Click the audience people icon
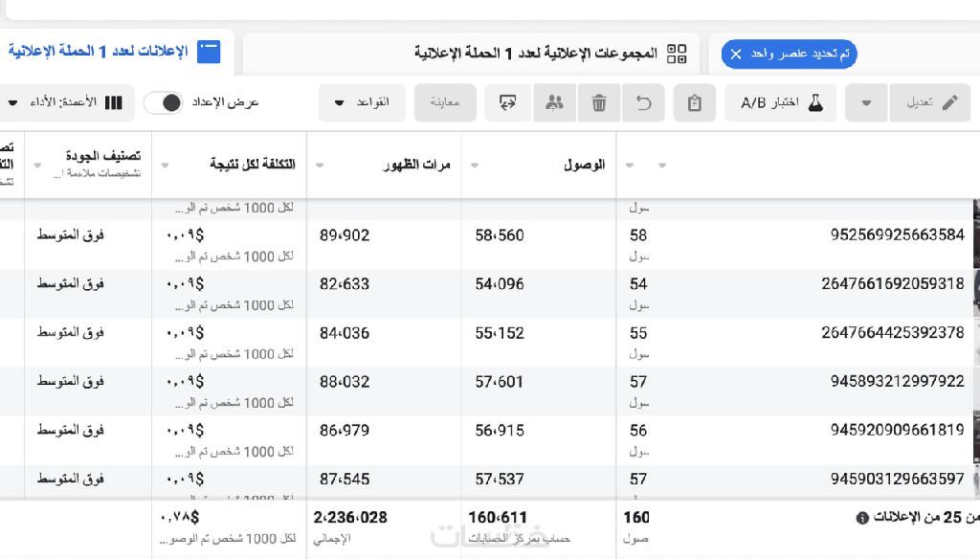 554,103
